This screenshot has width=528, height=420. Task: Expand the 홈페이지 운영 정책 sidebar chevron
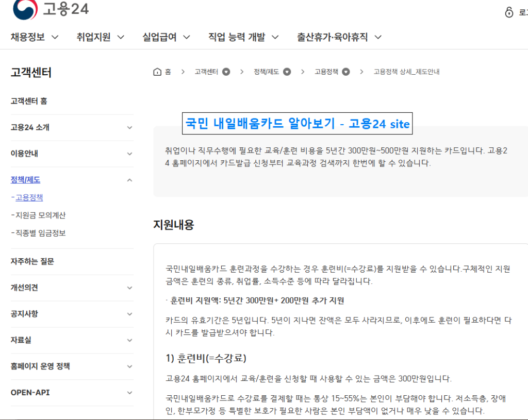[x=129, y=366]
